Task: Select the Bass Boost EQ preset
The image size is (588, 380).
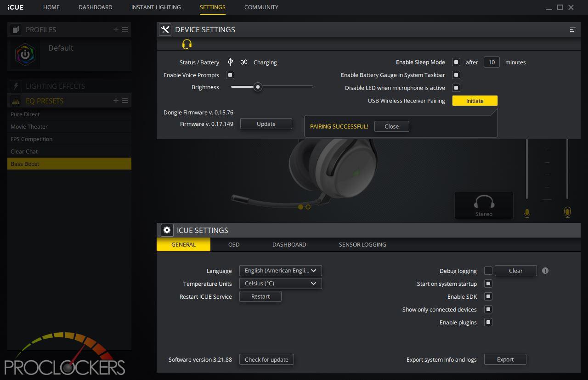Action: pyautogui.click(x=69, y=164)
